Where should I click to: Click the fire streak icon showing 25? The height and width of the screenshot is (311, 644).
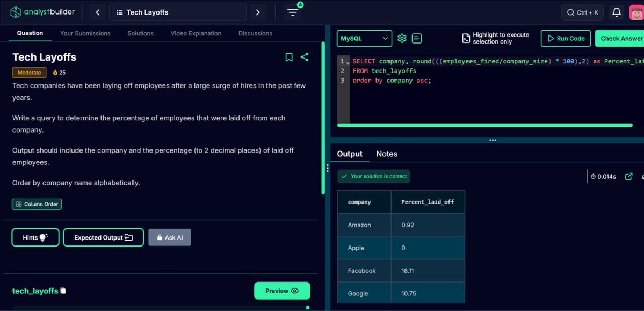pos(55,73)
